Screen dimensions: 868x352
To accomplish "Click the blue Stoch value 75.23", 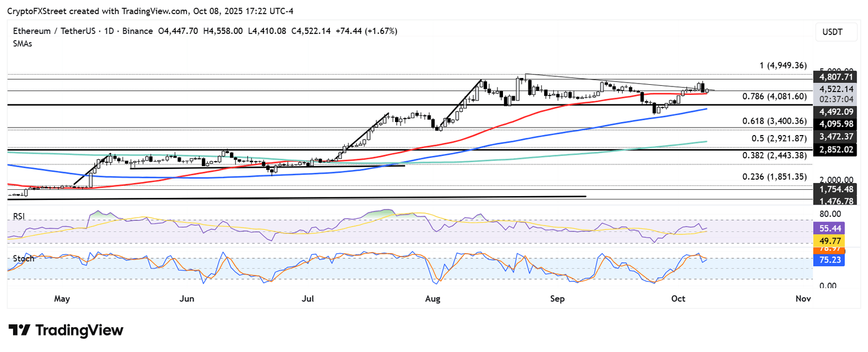I will tap(829, 260).
